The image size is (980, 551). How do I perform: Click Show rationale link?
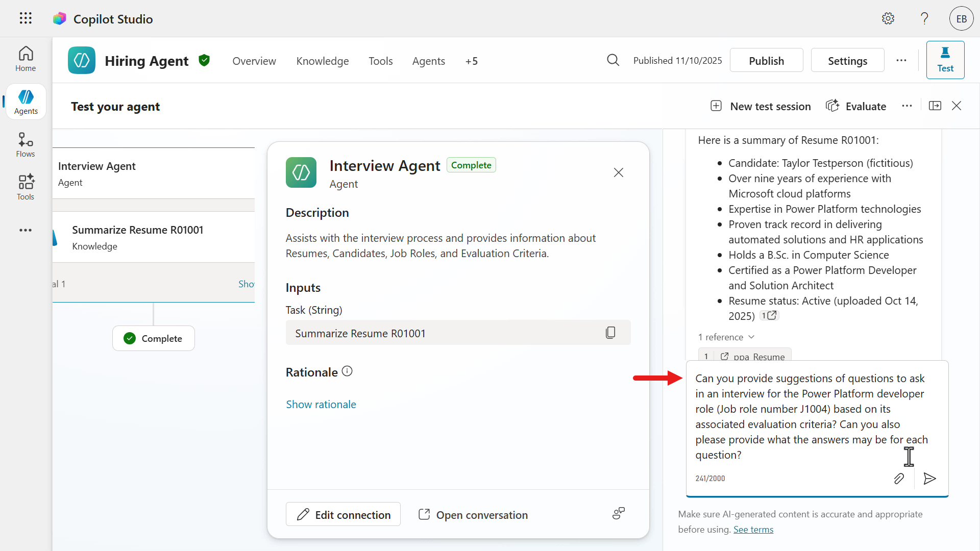coord(321,405)
